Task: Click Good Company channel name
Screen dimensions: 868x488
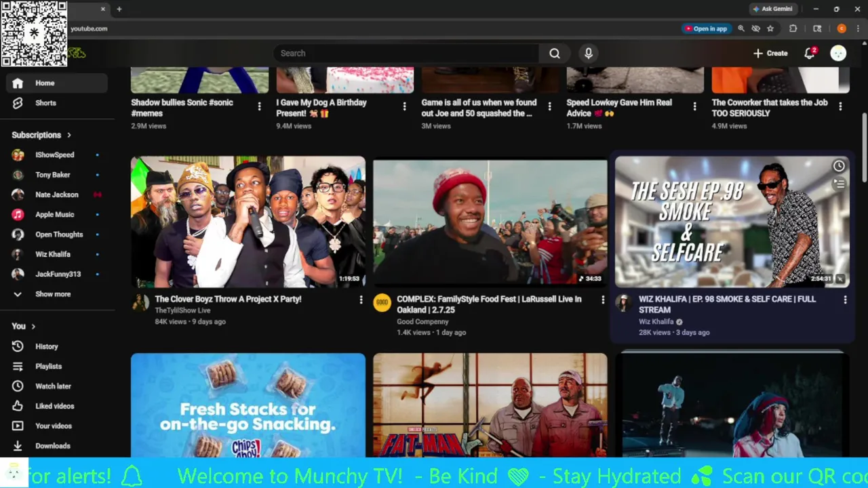Action: 422,322
